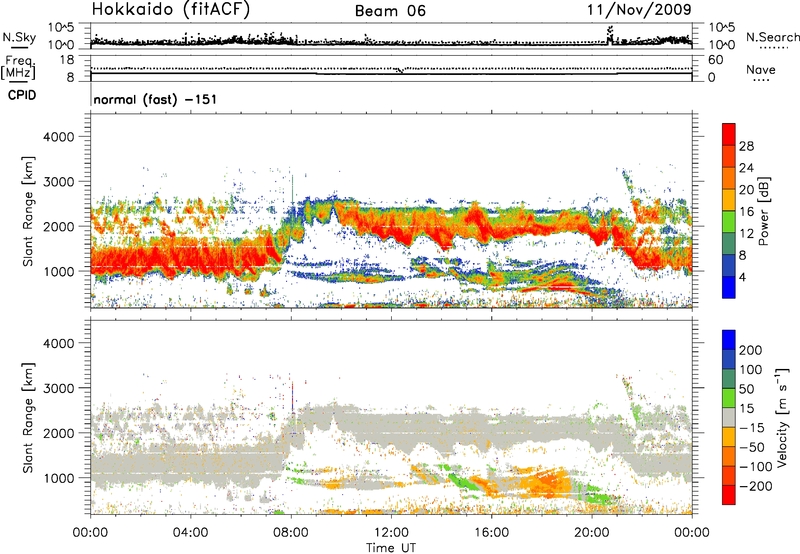
Task: Click the 200 tick on the velocity colorbar
Action: (751, 350)
